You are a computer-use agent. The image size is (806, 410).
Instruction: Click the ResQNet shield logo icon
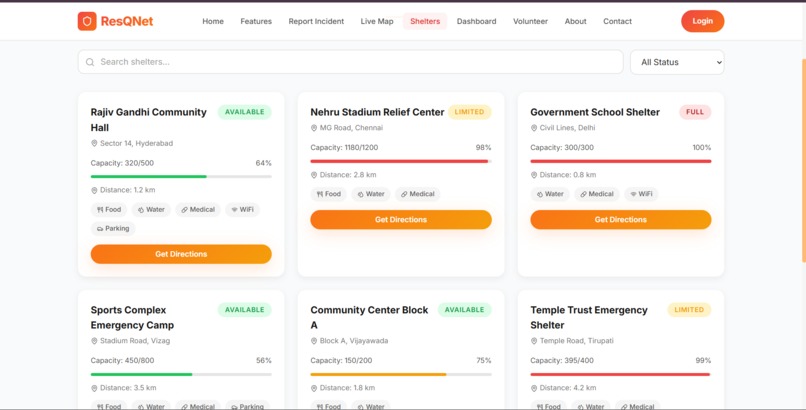tap(87, 21)
